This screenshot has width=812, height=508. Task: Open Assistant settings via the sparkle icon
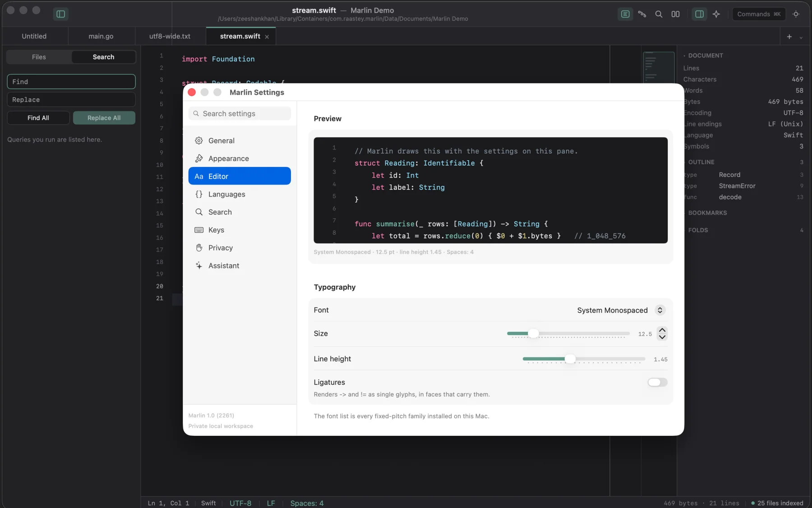(199, 266)
